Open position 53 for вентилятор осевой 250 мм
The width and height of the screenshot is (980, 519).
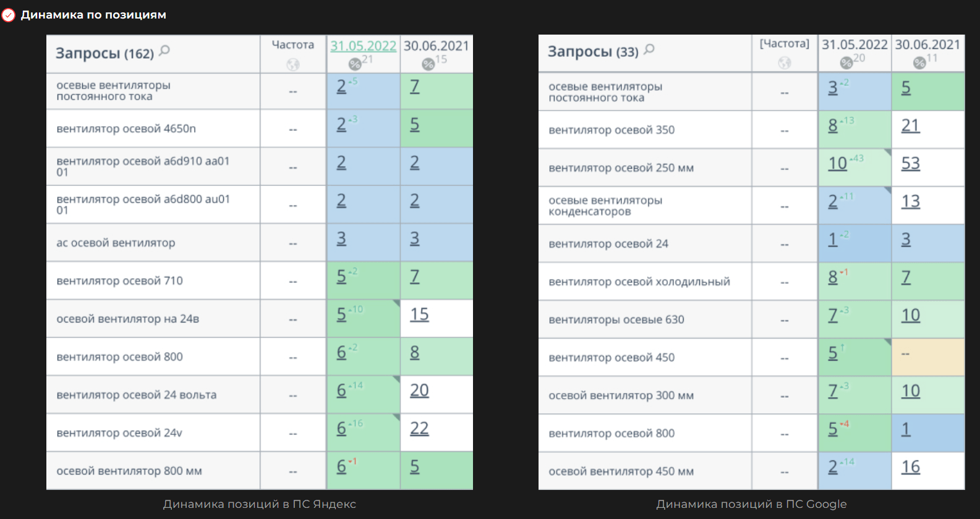911,164
